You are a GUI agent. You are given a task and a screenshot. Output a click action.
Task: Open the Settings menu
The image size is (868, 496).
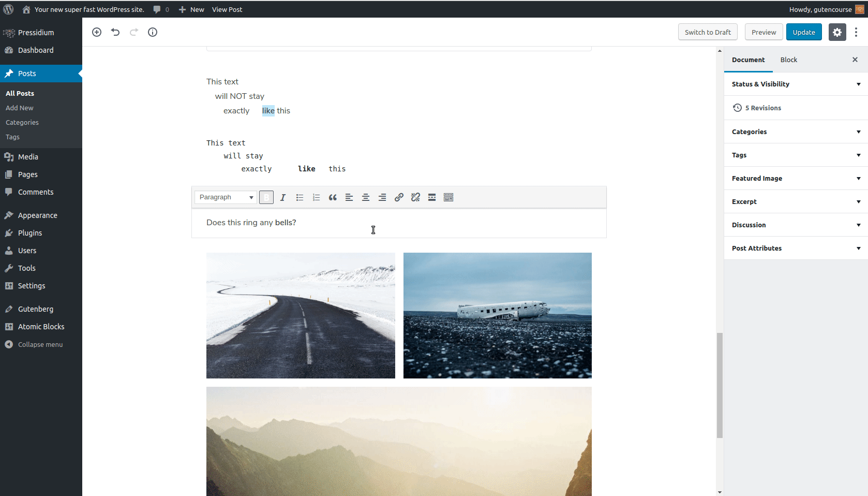click(x=41, y=286)
